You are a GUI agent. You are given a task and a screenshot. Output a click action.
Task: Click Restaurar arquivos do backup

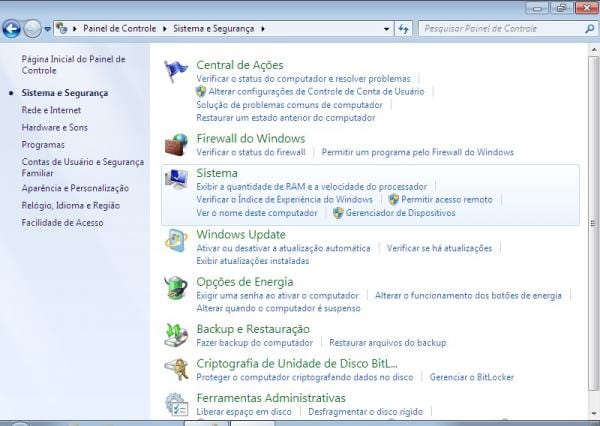pos(388,343)
